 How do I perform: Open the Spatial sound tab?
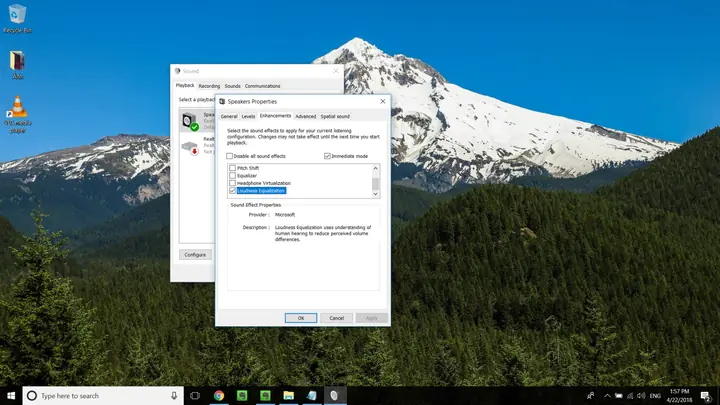[335, 116]
